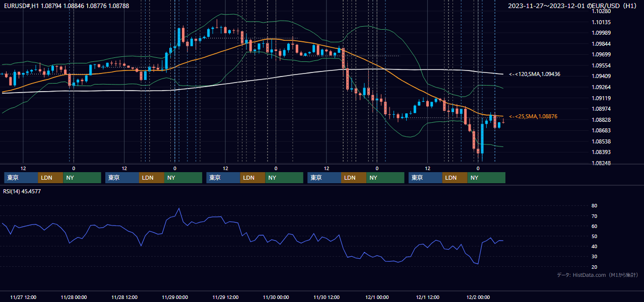
Task: Click price axis label 1.09699
Action: tap(601, 54)
